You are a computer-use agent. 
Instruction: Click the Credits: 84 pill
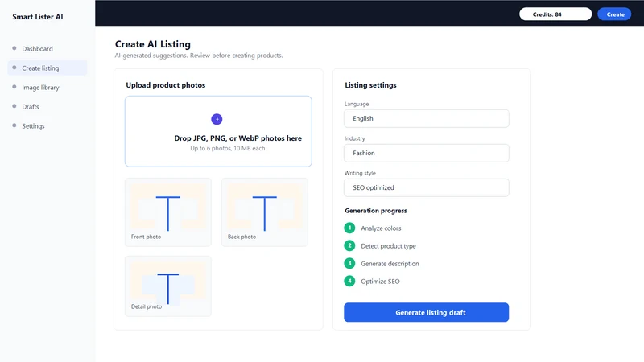click(555, 14)
